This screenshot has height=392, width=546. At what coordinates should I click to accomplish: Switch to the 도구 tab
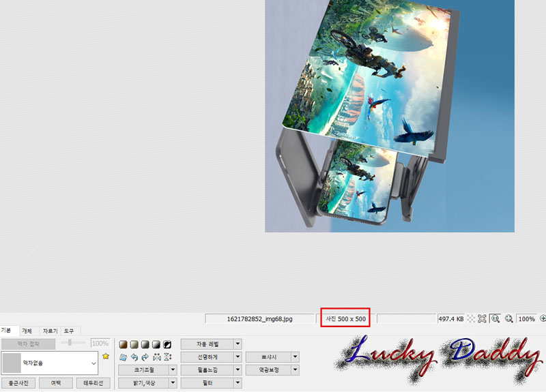(x=70, y=331)
